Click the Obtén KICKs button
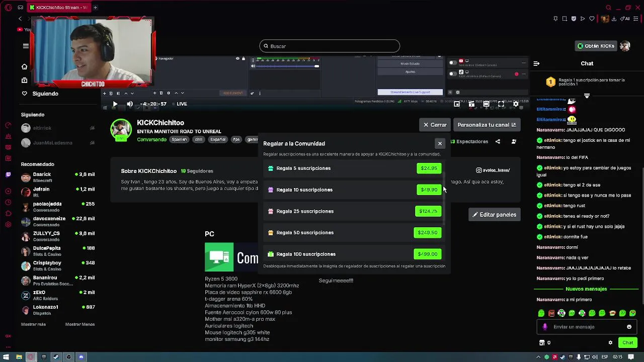The height and width of the screenshot is (362, 644). coord(596,46)
